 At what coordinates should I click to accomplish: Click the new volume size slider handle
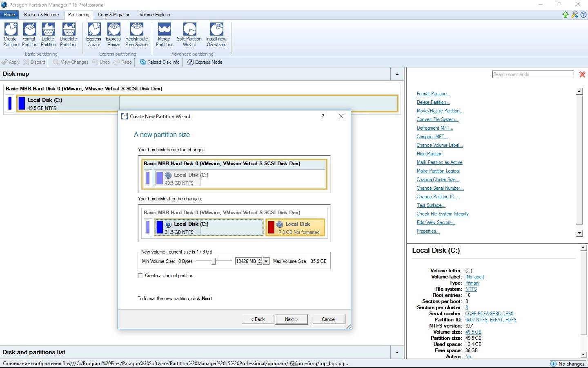pyautogui.click(x=214, y=261)
